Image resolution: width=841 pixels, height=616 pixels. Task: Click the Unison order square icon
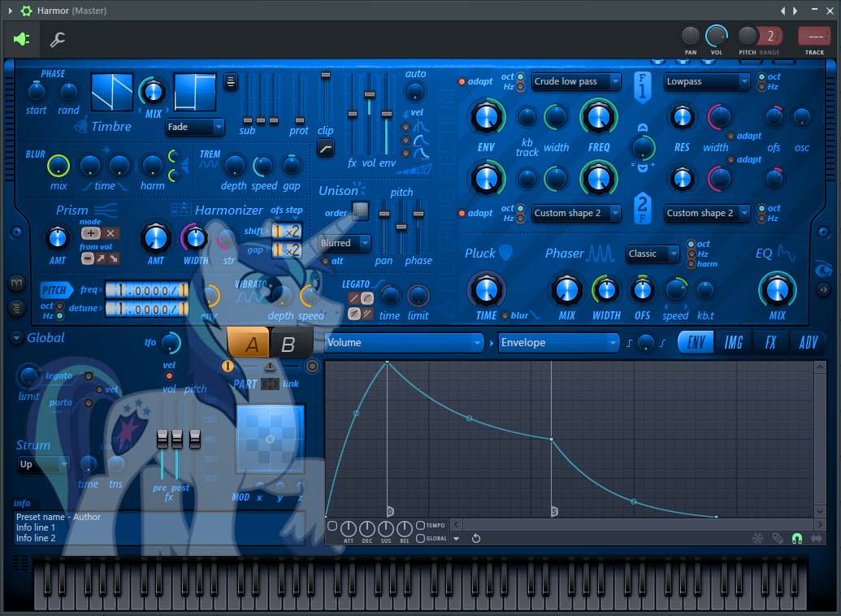pyautogui.click(x=360, y=210)
